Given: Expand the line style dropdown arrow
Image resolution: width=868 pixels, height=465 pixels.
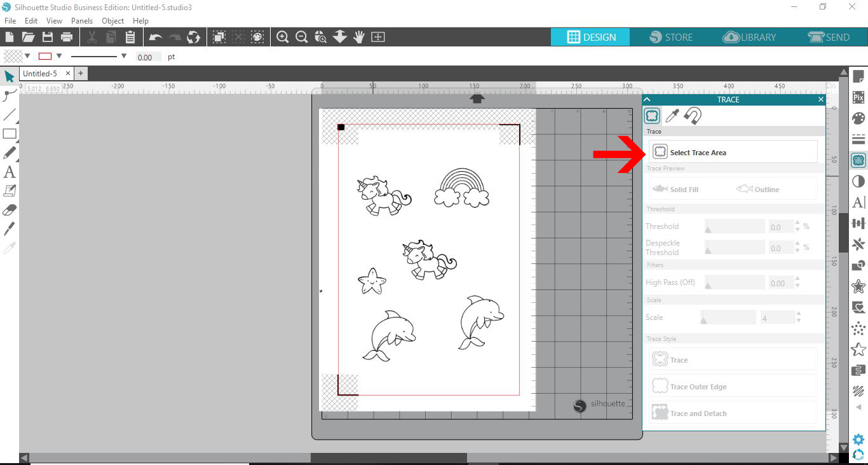Looking at the screenshot, I should coord(124,57).
